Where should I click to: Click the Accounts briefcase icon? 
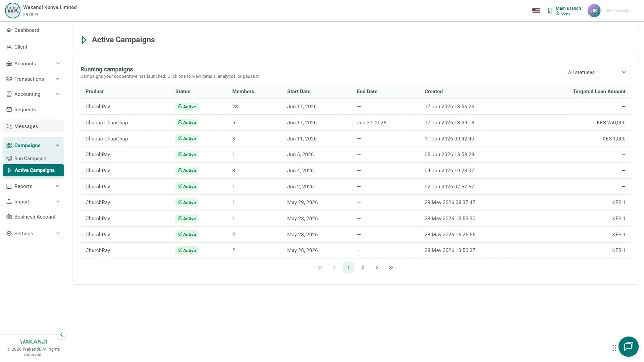[x=9, y=64]
